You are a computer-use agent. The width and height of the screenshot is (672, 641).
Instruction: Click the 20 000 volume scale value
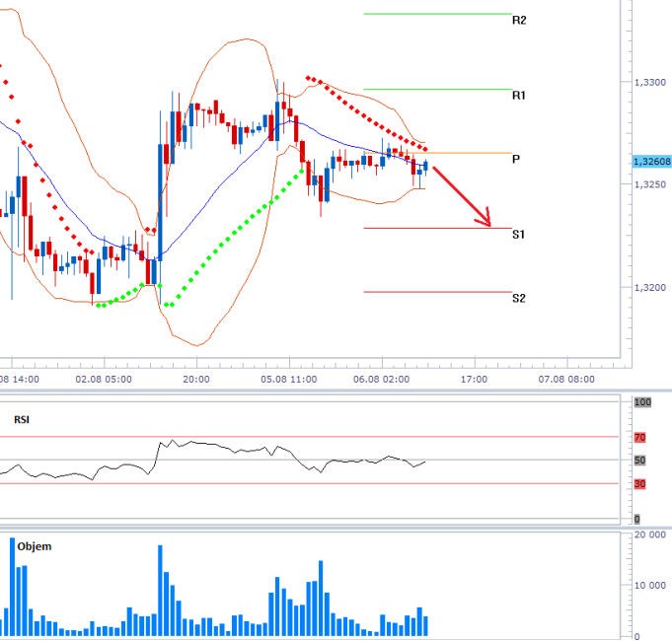coord(649,534)
